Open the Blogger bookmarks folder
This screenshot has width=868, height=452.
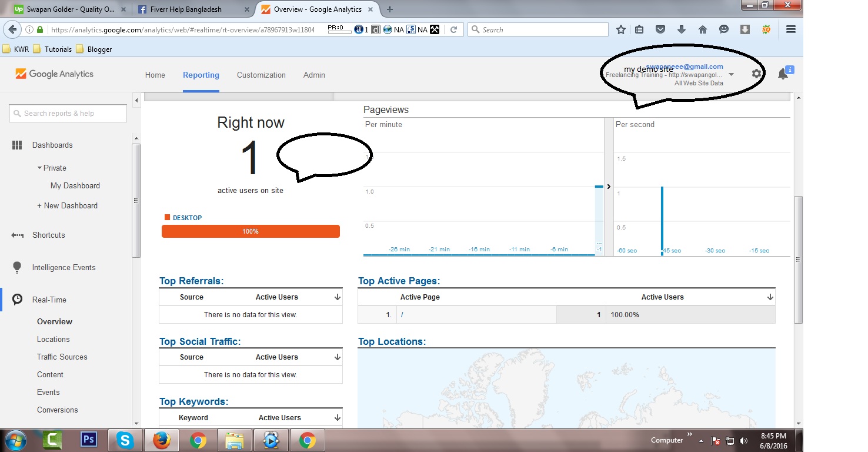pos(94,49)
